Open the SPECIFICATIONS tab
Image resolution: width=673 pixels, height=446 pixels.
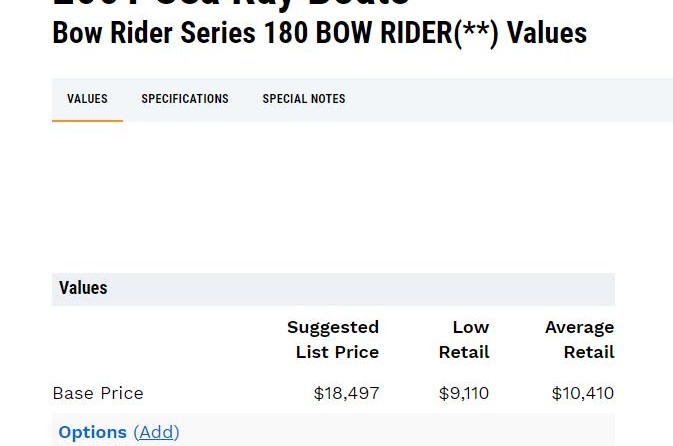[x=185, y=99]
